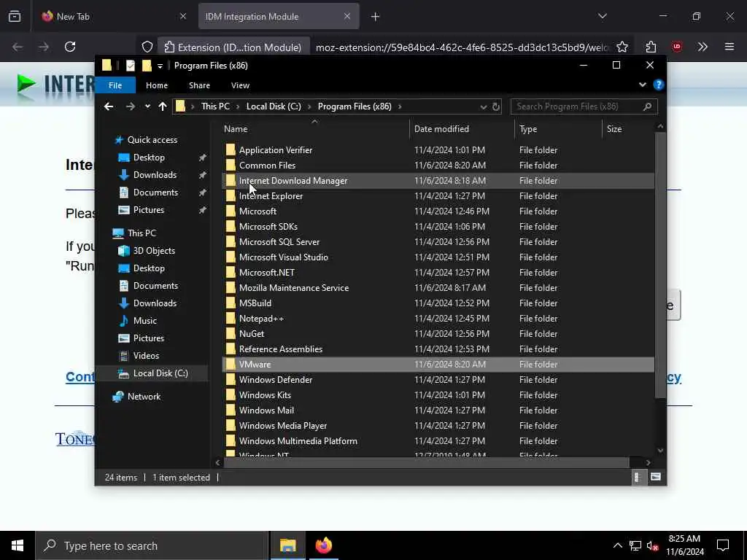
Task: Click the horizontal scrollbar in file list
Action: click(426, 462)
